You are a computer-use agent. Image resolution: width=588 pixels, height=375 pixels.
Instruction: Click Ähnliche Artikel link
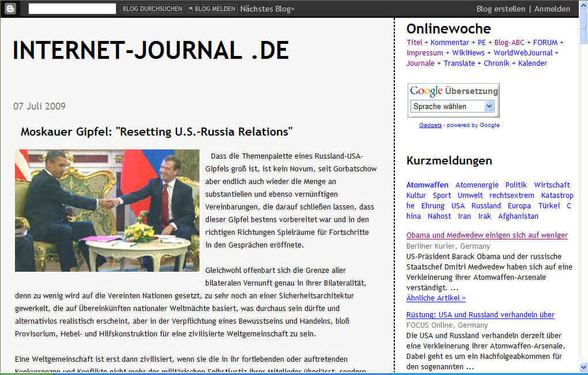click(x=435, y=298)
